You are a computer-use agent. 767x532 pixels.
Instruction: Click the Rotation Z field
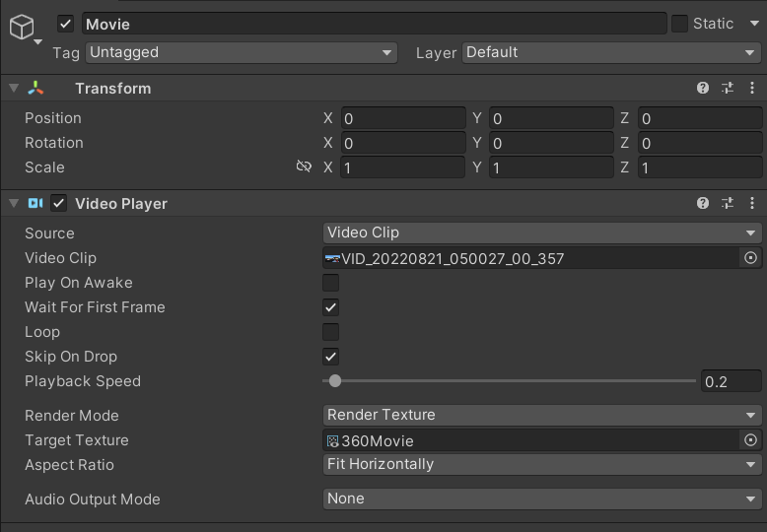(x=700, y=143)
